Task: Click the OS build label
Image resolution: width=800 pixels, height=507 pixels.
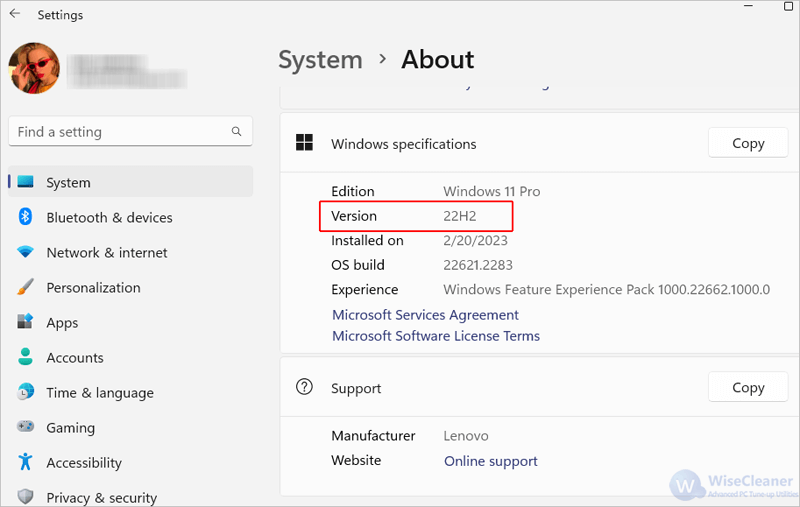Action: point(358,265)
